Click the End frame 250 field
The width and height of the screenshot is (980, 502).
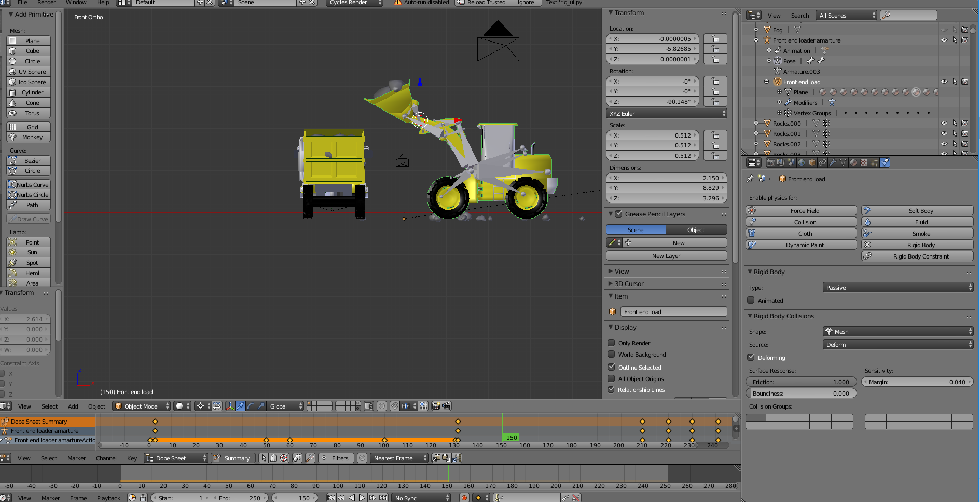tap(240, 498)
